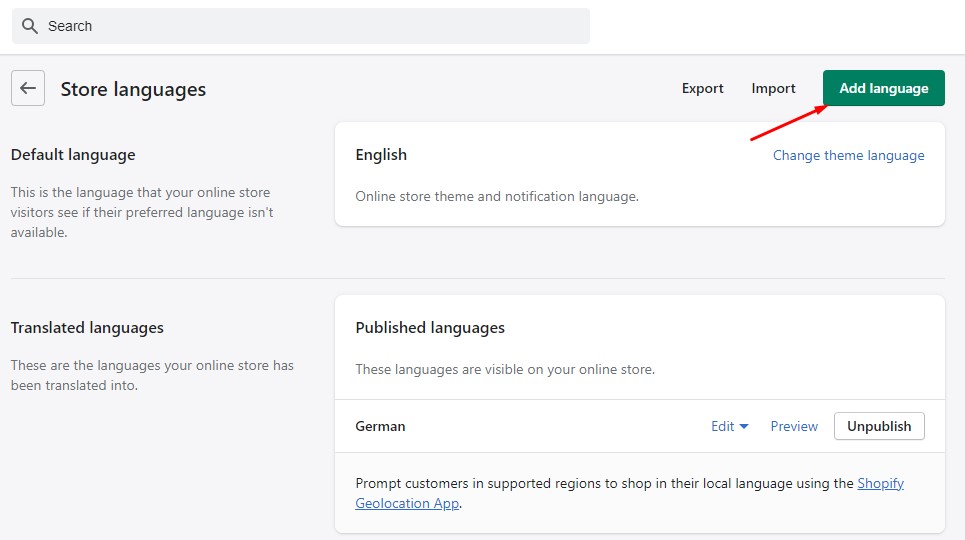Screen dimensions: 965x540
Task: Click the Import button
Action: click(773, 88)
